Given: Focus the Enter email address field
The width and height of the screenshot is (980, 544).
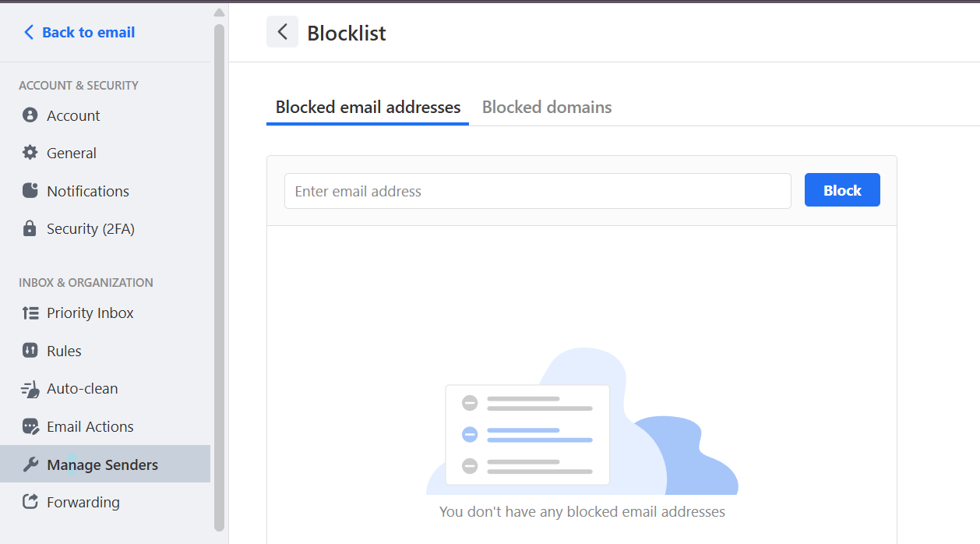Looking at the screenshot, I should coord(538,191).
